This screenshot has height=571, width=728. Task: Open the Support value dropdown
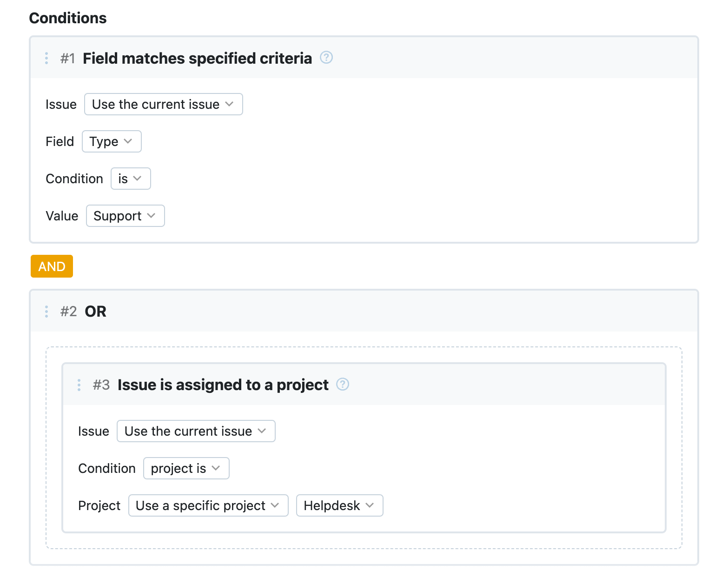point(125,216)
